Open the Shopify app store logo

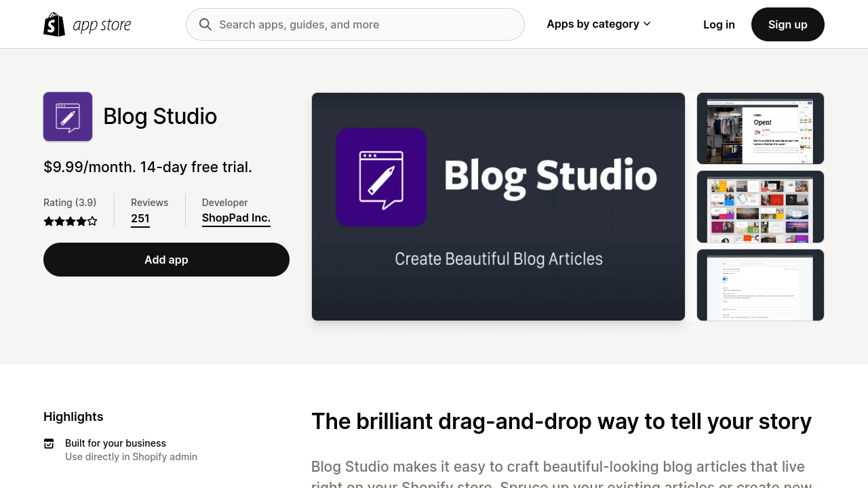pyautogui.click(x=87, y=24)
